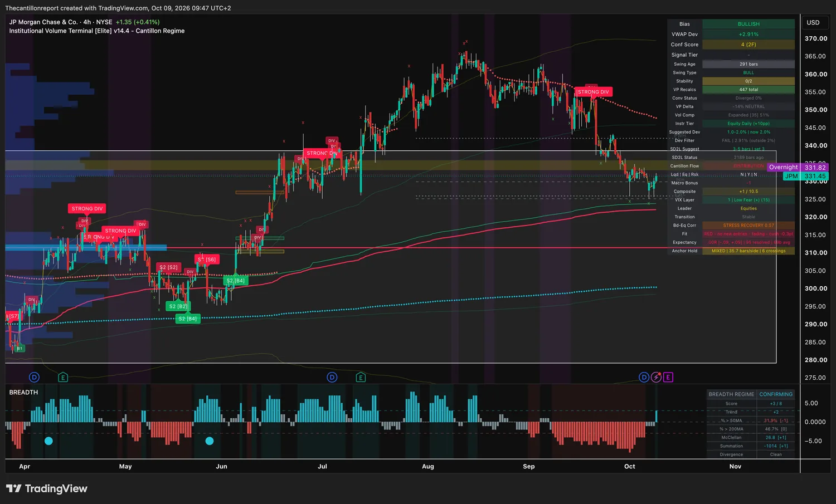Image resolution: width=836 pixels, height=504 pixels.
Task: Click the Composite '+1 / 10.5' value
Action: tap(748, 192)
